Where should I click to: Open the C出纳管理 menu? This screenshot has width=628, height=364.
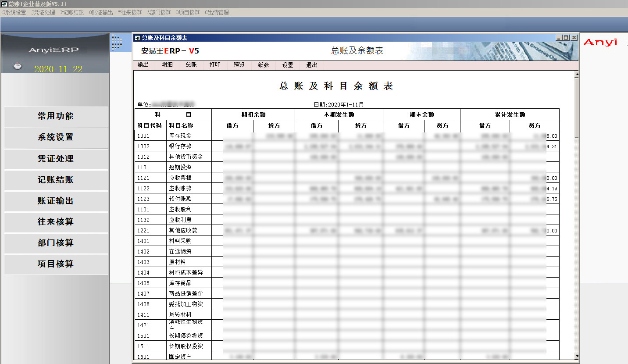coord(217,12)
